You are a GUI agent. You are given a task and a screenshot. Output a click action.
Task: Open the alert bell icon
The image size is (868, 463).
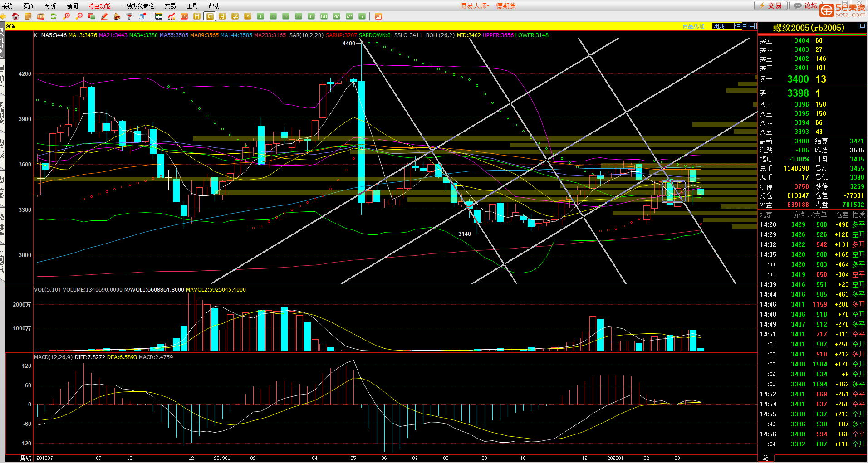coord(117,16)
